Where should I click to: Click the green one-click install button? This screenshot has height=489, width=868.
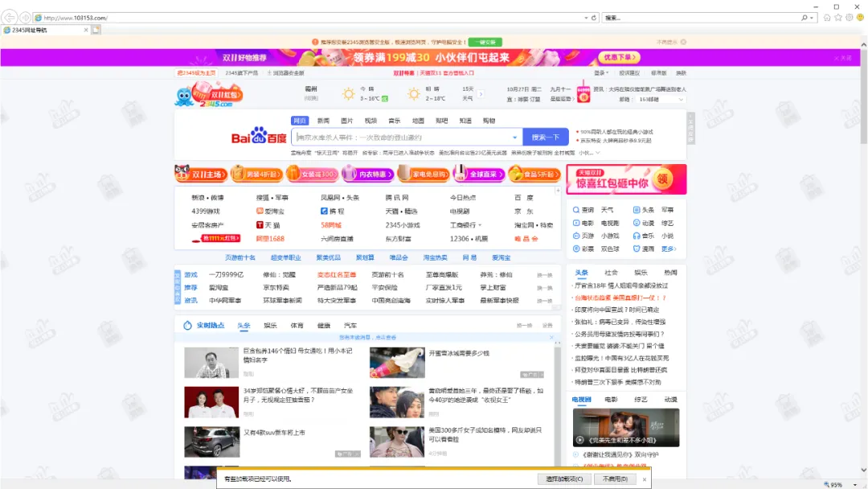485,42
